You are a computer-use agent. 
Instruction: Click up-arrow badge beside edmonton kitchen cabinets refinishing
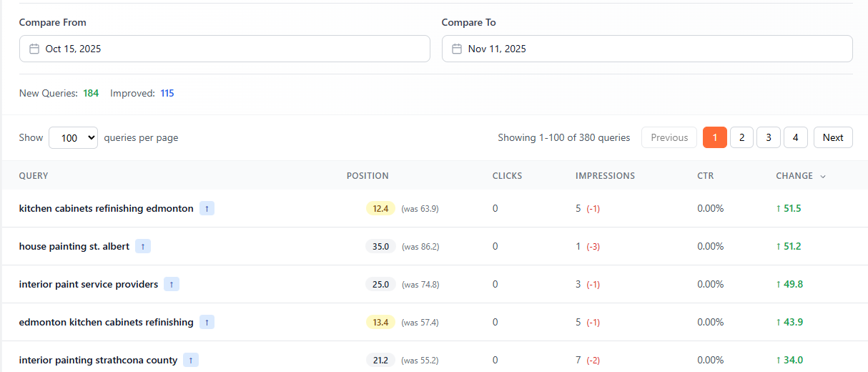tap(207, 322)
